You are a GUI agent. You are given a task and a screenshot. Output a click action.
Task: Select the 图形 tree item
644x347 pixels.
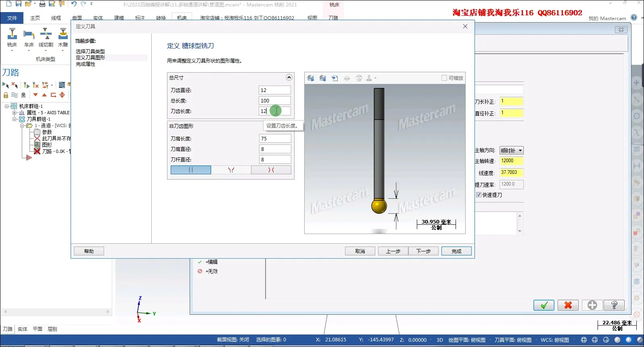click(47, 145)
